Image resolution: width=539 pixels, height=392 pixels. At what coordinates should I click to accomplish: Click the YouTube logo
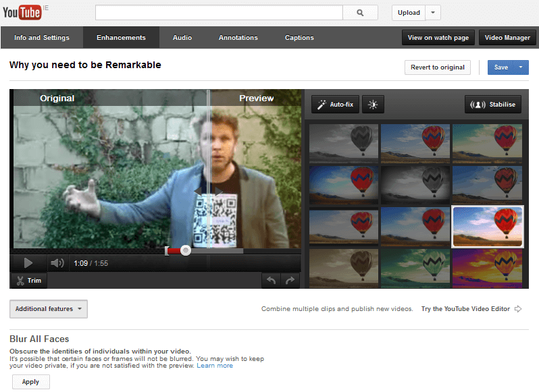tap(22, 12)
